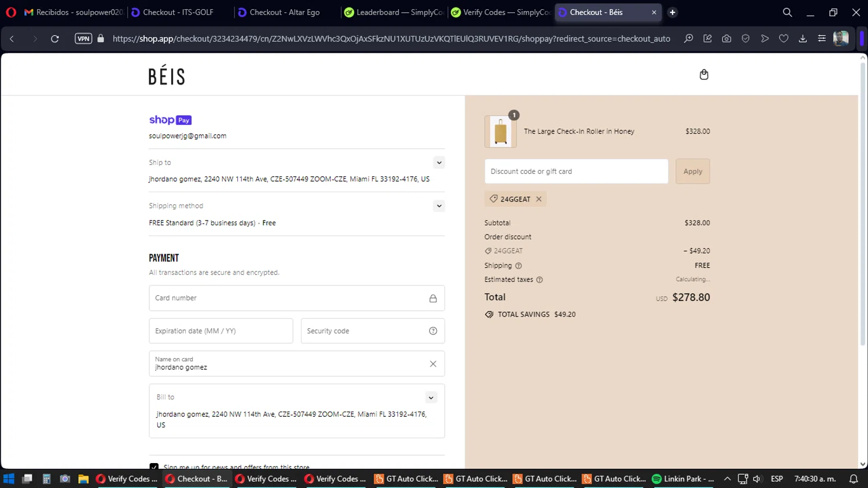The width and height of the screenshot is (868, 488).
Task: Click the shield ad blocker icon
Action: (745, 39)
